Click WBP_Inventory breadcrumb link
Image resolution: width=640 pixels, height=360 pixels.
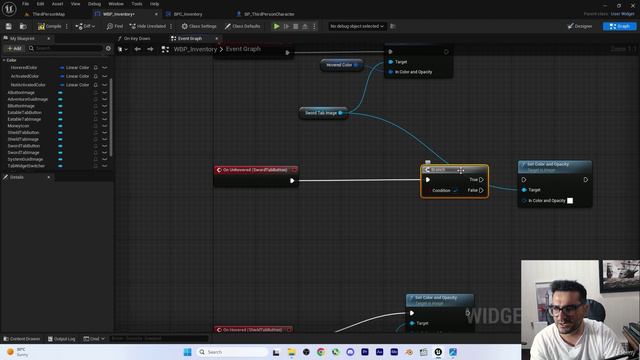click(195, 49)
